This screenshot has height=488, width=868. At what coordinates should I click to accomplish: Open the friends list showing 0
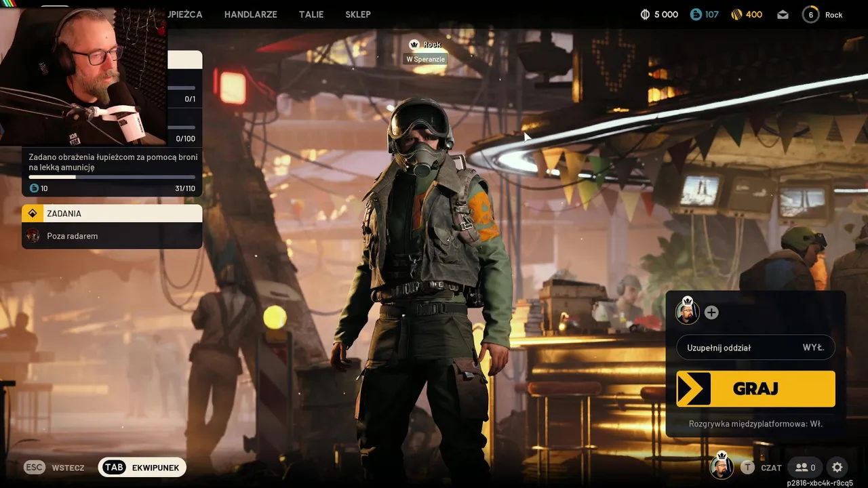pos(805,467)
